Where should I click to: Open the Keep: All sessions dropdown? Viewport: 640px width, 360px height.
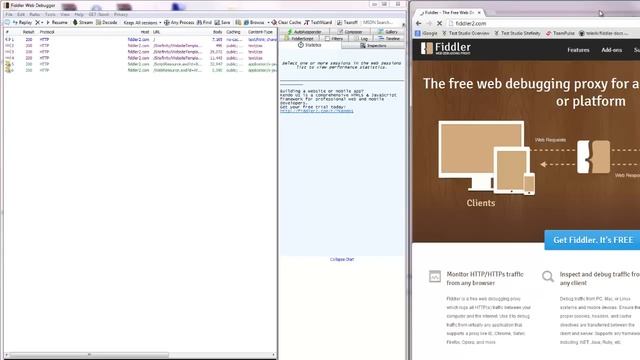(x=142, y=22)
